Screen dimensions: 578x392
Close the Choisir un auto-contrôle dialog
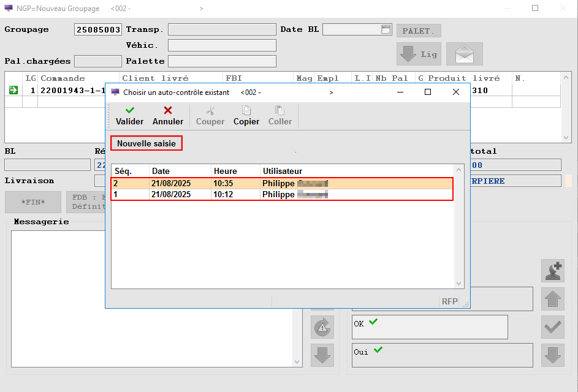pyautogui.click(x=455, y=92)
